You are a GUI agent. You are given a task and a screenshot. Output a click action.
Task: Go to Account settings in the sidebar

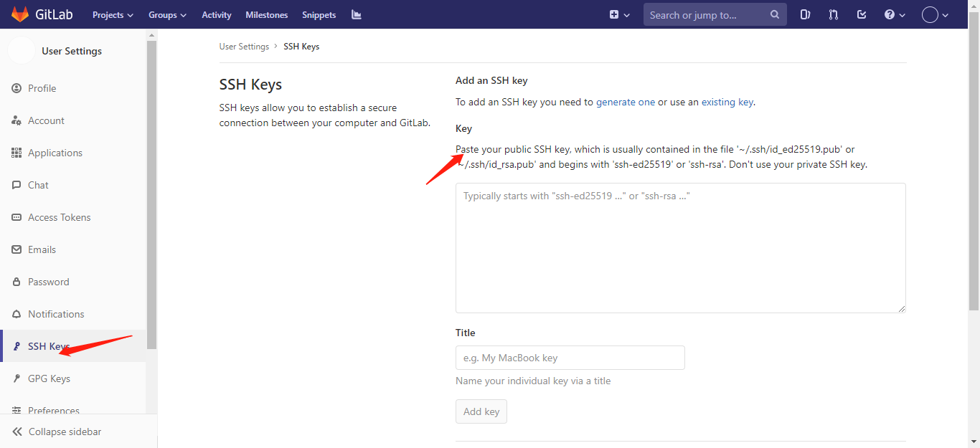(73, 120)
